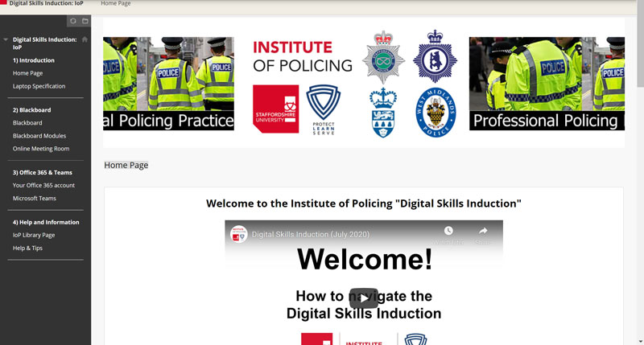Click the video Share arrow icon
The height and width of the screenshot is (345, 644).
483,231
